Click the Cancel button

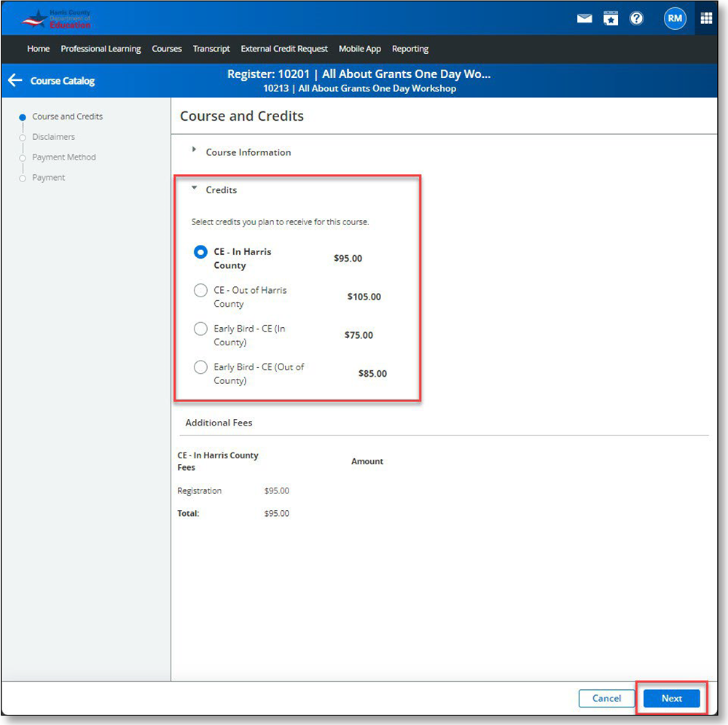(x=606, y=698)
